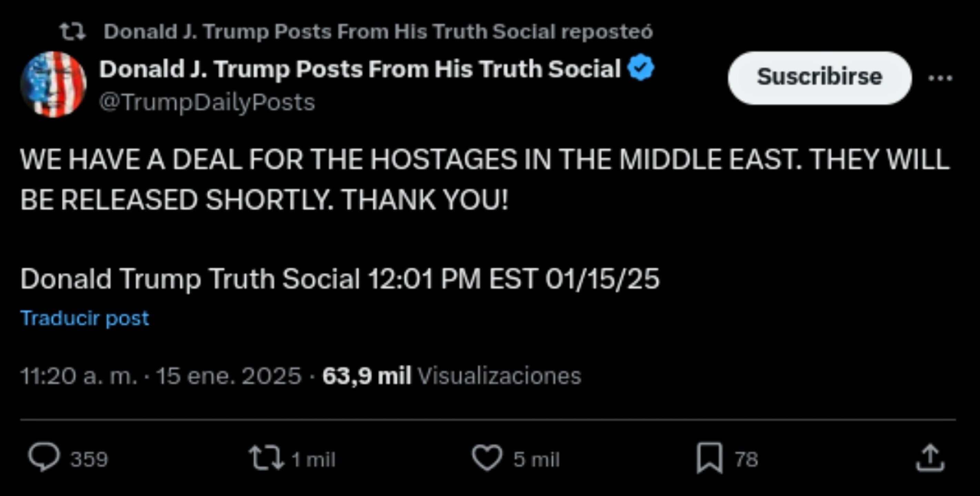The height and width of the screenshot is (496, 980).
Task: Click the Traducir post link
Action: pos(85,318)
